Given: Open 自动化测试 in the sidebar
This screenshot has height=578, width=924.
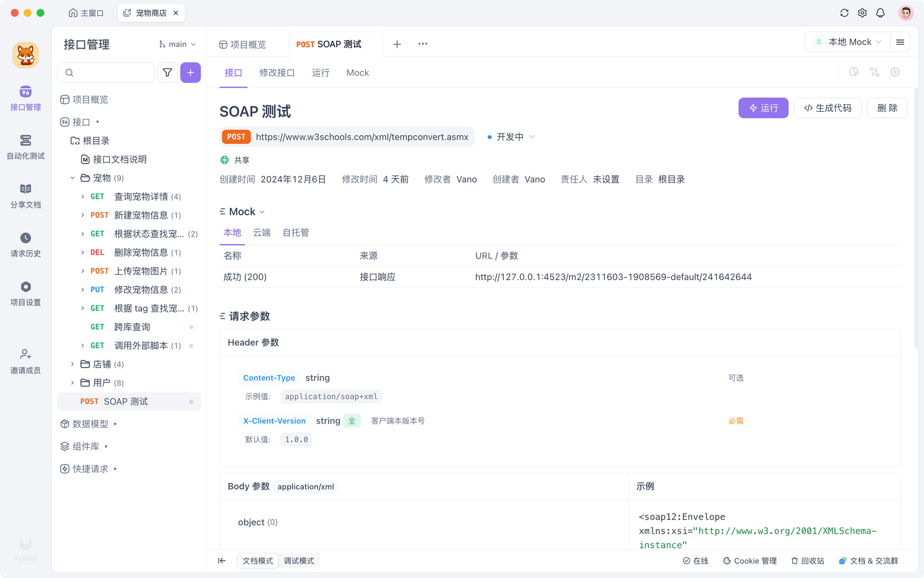Looking at the screenshot, I should click(x=25, y=147).
